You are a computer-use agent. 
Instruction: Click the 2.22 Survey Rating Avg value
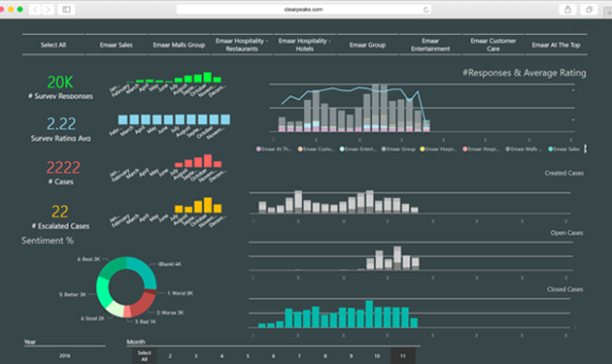[61, 124]
